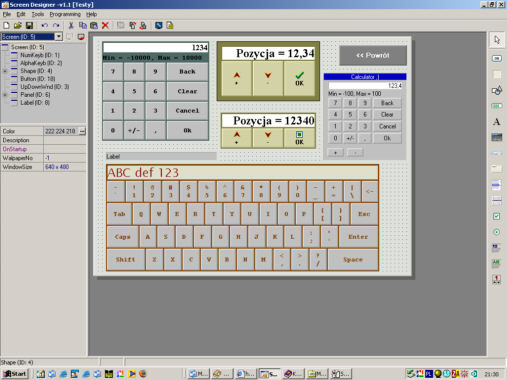The width and height of the screenshot is (507, 380).
Task: Pick the label 'A' text tool
Action: click(x=497, y=122)
